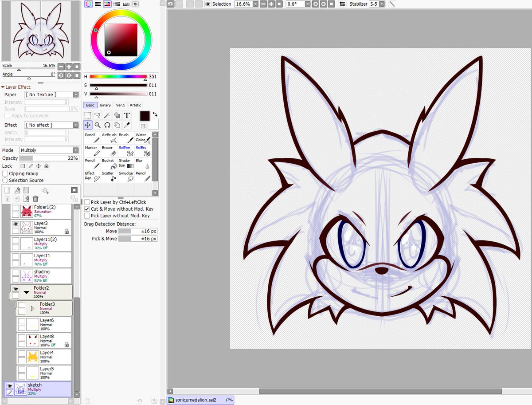The image size is (532, 405).
Task: Toggle selection visibility eye in toolbar
Action: 207,4
